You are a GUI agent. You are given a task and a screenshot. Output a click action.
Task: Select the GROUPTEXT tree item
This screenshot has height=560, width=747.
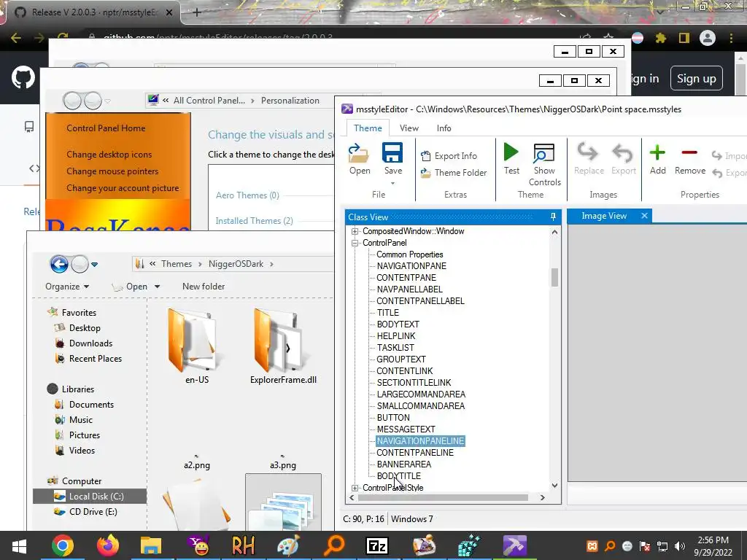point(400,359)
